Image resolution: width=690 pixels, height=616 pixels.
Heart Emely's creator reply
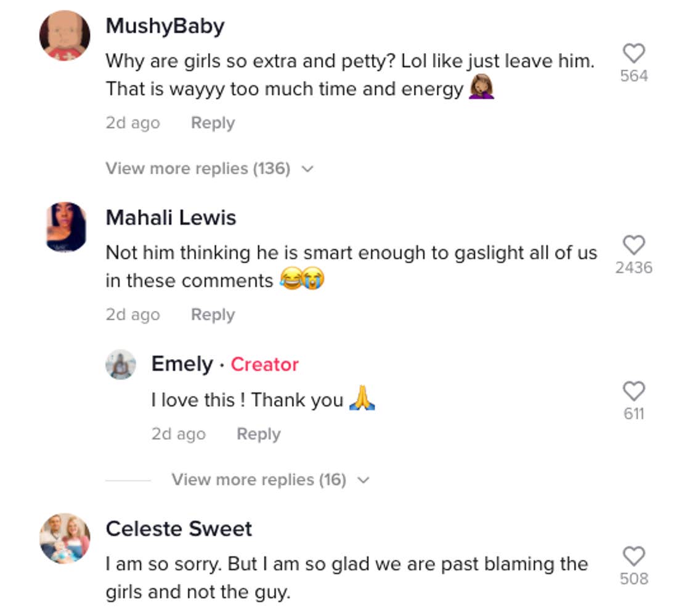point(634,391)
